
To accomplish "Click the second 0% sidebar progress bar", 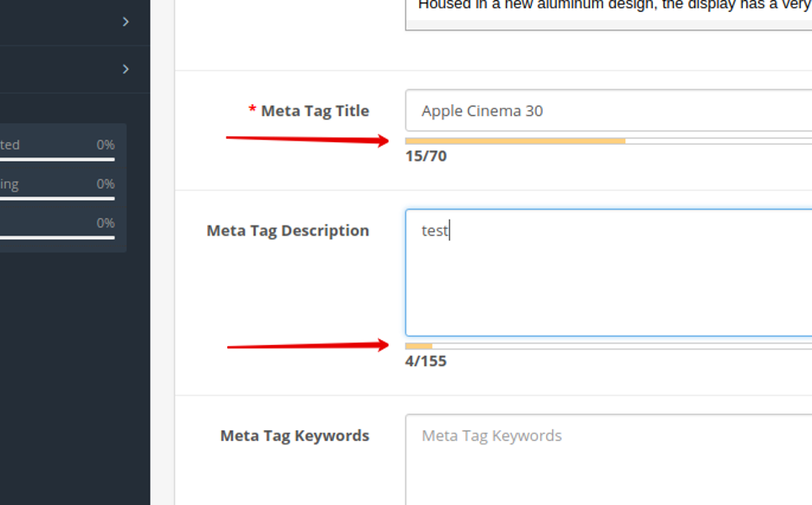I will click(x=57, y=199).
